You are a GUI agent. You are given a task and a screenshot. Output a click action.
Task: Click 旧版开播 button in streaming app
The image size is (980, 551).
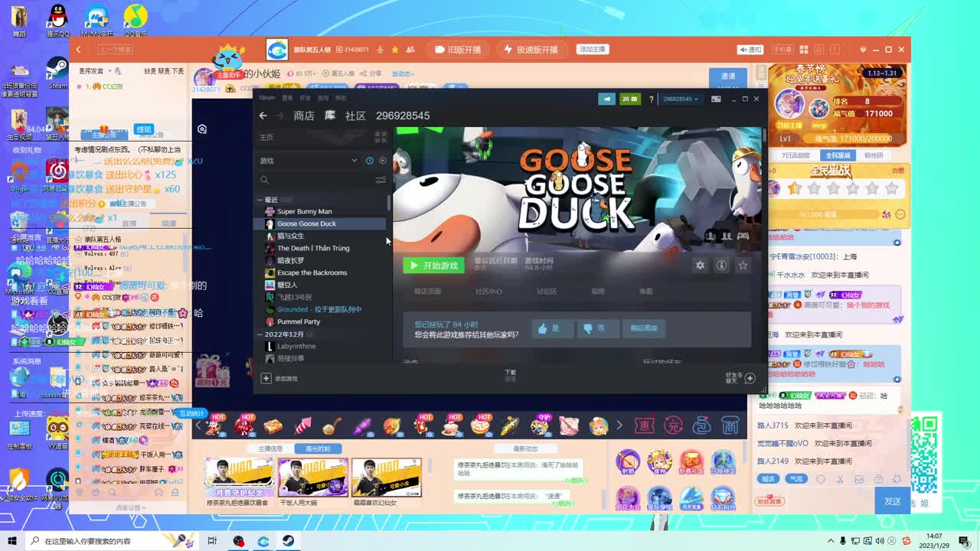pyautogui.click(x=458, y=50)
